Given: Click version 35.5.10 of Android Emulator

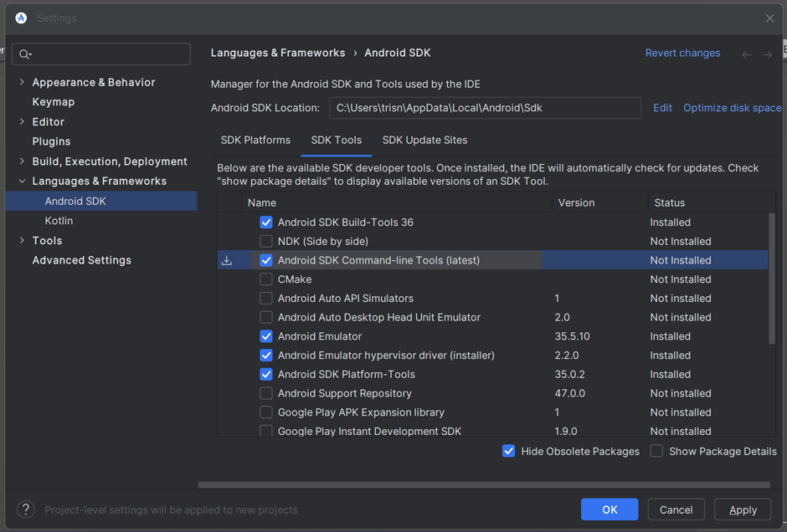Looking at the screenshot, I should 572,336.
